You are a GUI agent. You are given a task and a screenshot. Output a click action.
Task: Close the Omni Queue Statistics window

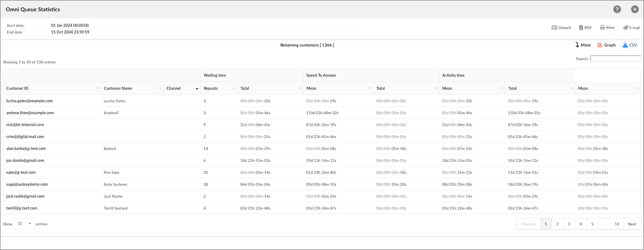click(634, 9)
